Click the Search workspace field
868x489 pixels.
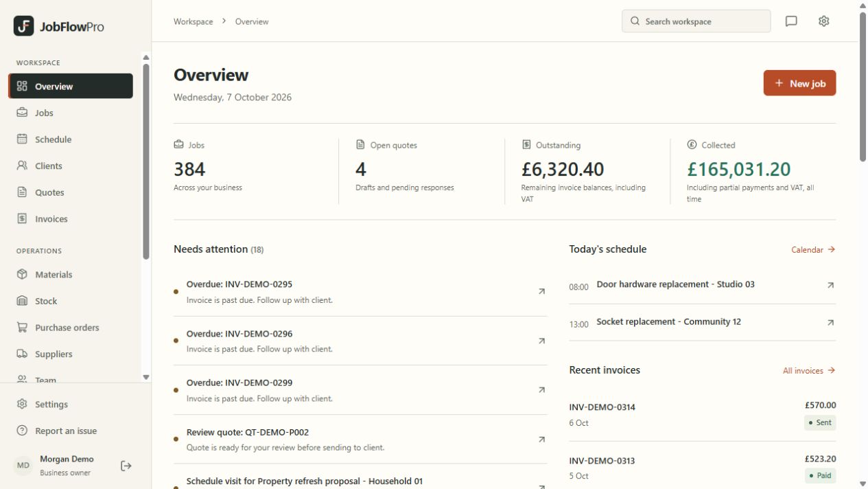696,21
